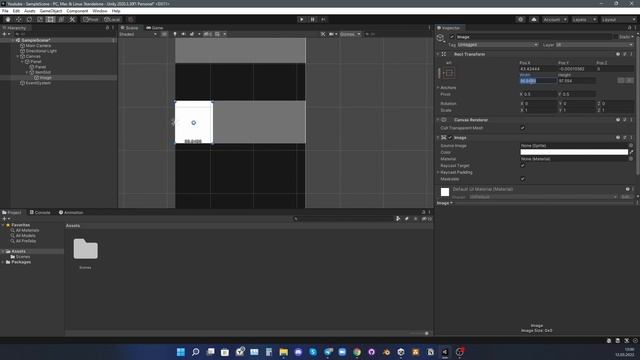Select Main Camera in the Hierarchy

click(38, 46)
